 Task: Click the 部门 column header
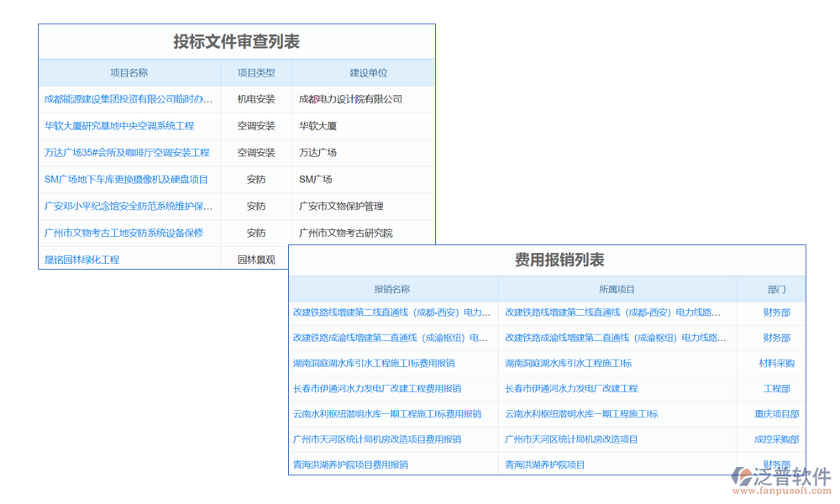776,289
